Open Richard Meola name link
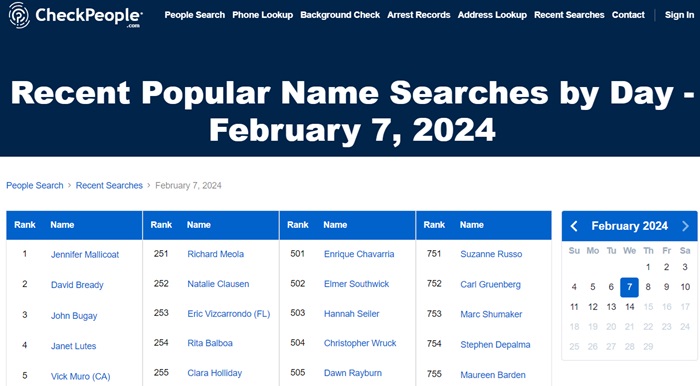 216,254
